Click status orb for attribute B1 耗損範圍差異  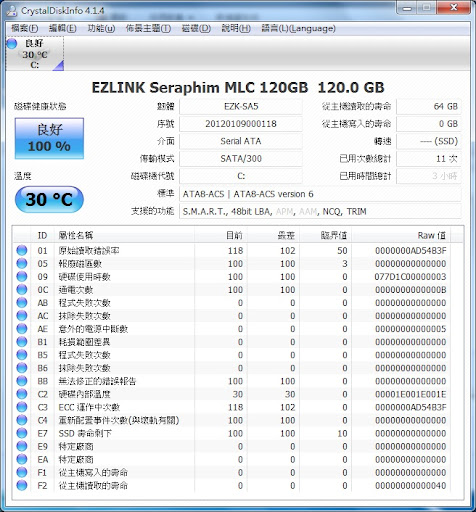(22, 342)
